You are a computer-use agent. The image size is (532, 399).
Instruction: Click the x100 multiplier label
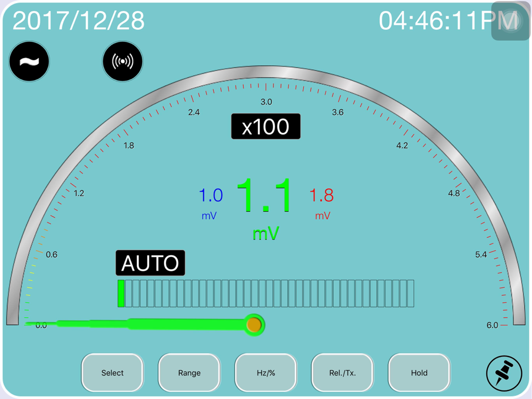click(x=265, y=126)
